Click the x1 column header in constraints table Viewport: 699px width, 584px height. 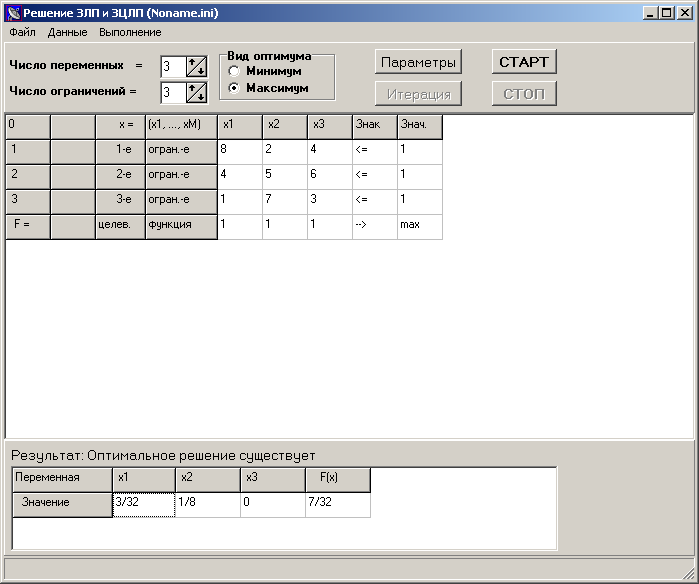click(x=240, y=127)
